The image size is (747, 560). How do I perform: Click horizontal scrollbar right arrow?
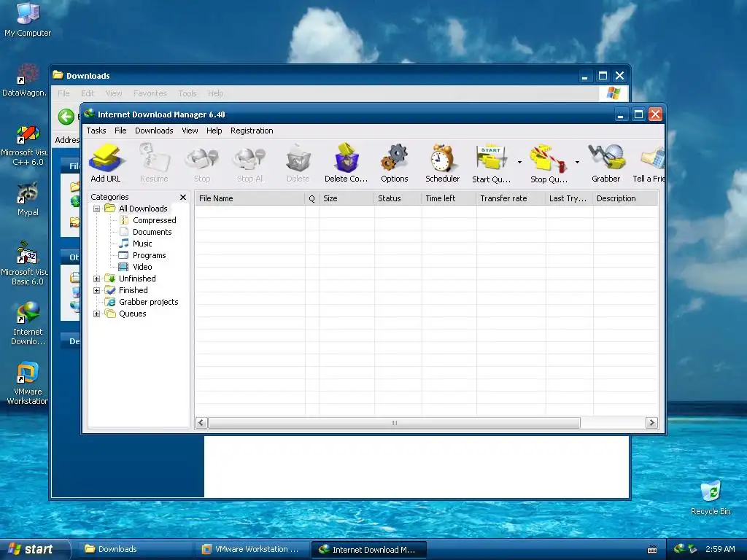pyautogui.click(x=651, y=423)
